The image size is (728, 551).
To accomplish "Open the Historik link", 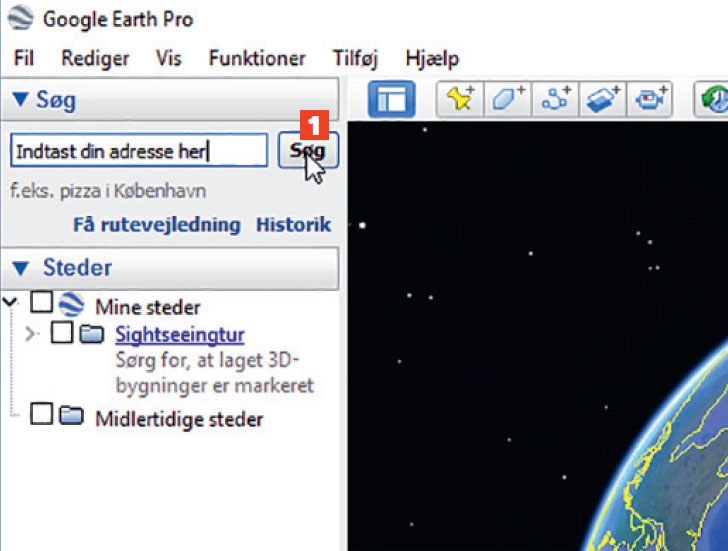I will tap(294, 225).
